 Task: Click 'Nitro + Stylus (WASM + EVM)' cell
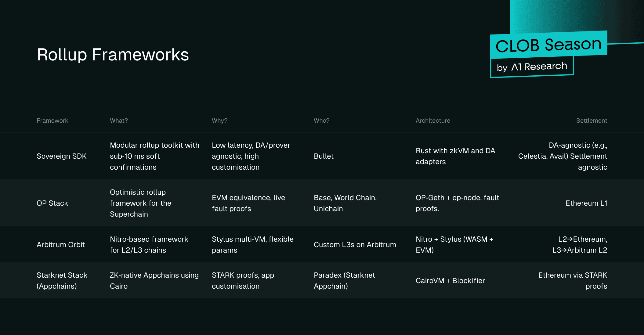coord(454,245)
